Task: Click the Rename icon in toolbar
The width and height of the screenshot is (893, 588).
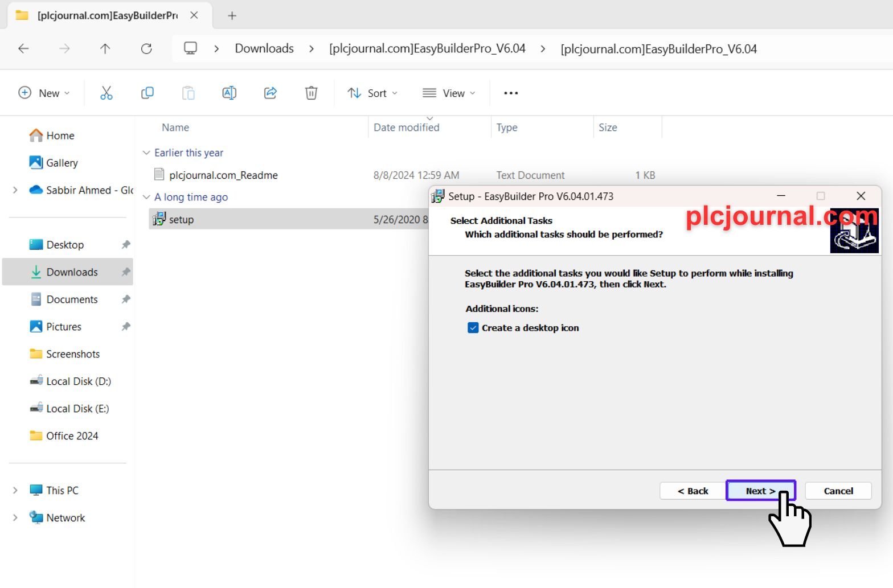Action: [229, 93]
